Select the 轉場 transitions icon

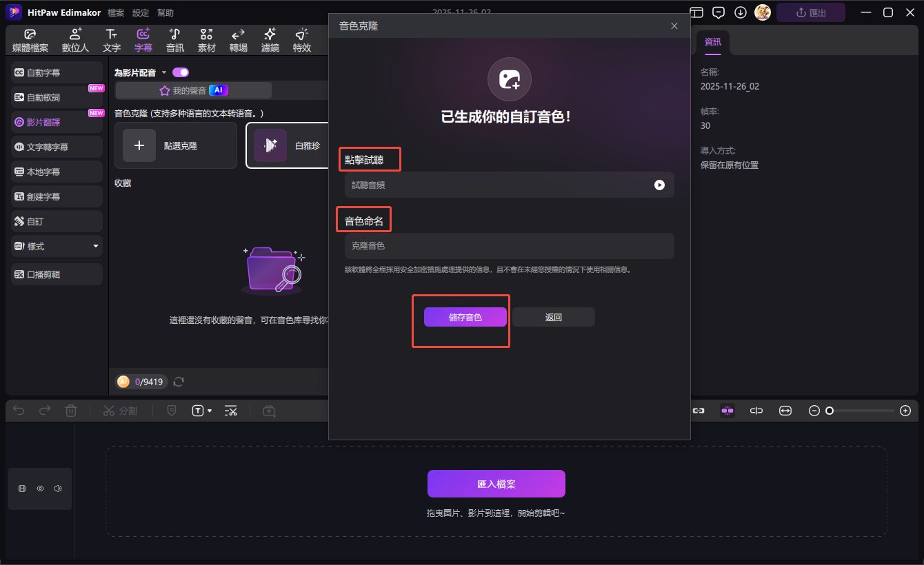pyautogui.click(x=238, y=40)
